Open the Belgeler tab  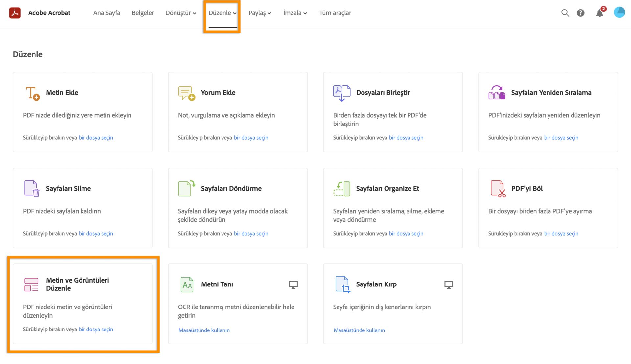143,13
